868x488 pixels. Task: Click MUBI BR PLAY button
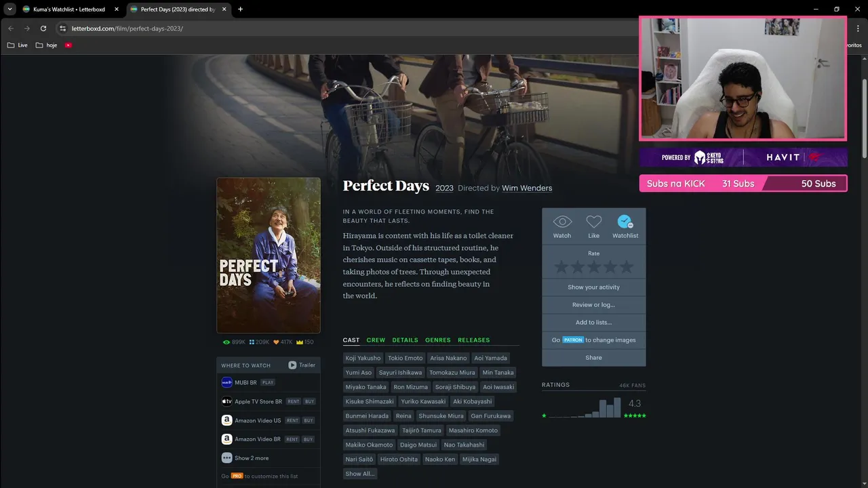tap(268, 383)
